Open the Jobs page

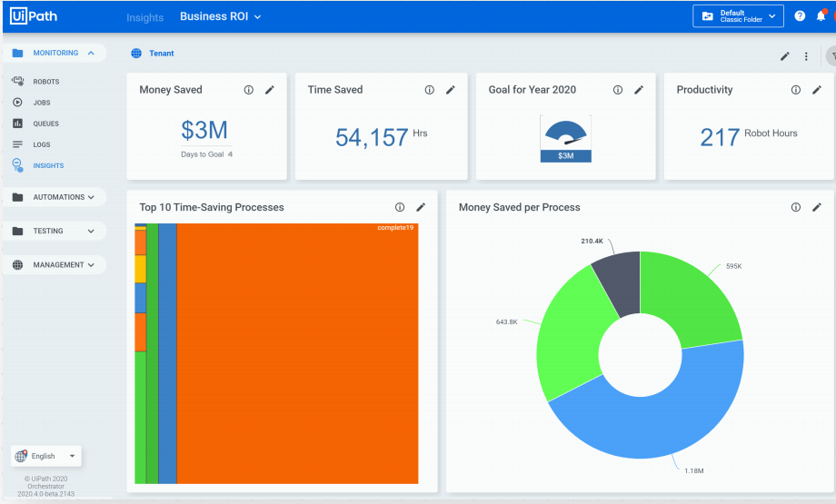click(42, 103)
